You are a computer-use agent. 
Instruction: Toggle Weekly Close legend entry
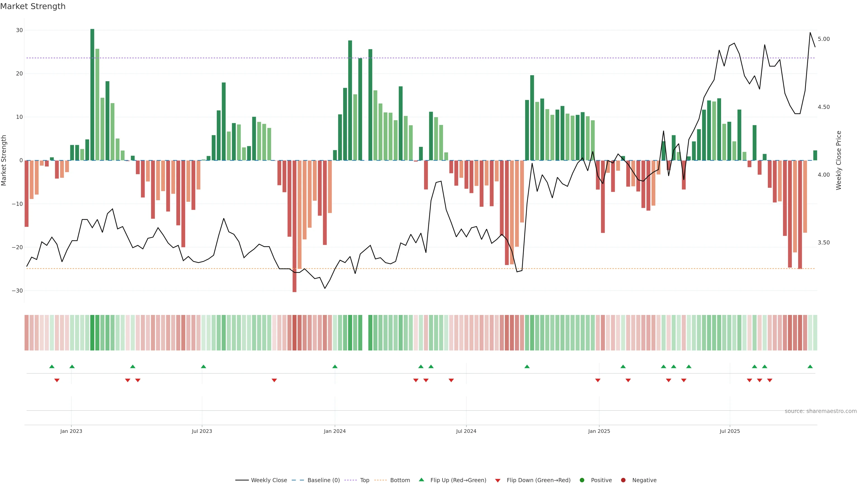coord(269,480)
